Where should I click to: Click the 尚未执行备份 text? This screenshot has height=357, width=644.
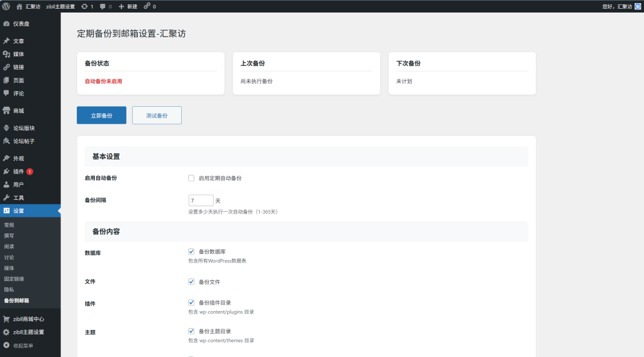(x=257, y=81)
